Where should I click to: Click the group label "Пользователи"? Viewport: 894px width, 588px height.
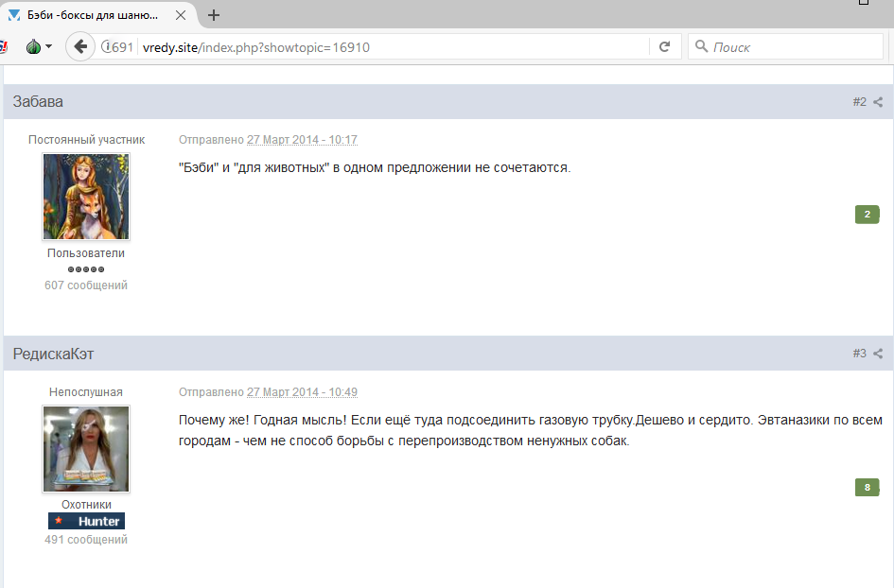click(x=86, y=253)
